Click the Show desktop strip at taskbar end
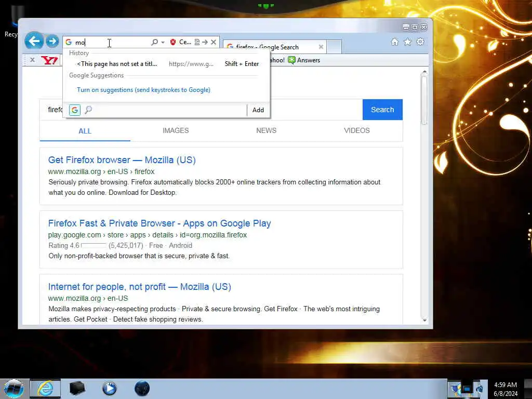This screenshot has height=399, width=532. point(529,389)
